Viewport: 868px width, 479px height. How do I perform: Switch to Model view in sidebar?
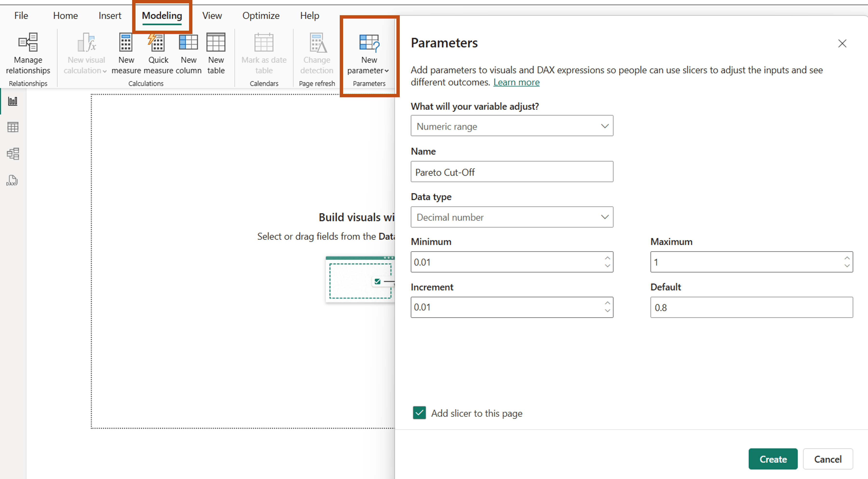pyautogui.click(x=13, y=154)
